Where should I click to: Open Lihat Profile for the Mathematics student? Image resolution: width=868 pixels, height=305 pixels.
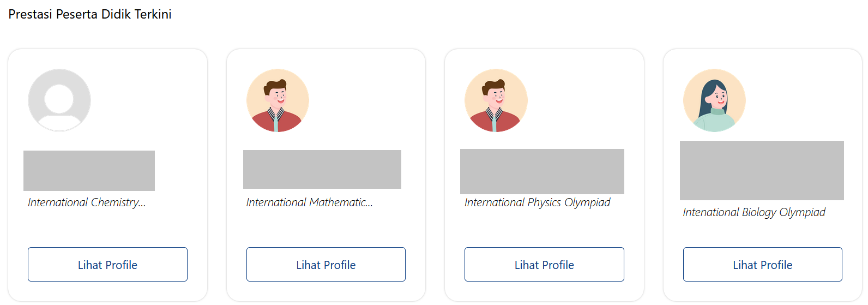tap(326, 265)
